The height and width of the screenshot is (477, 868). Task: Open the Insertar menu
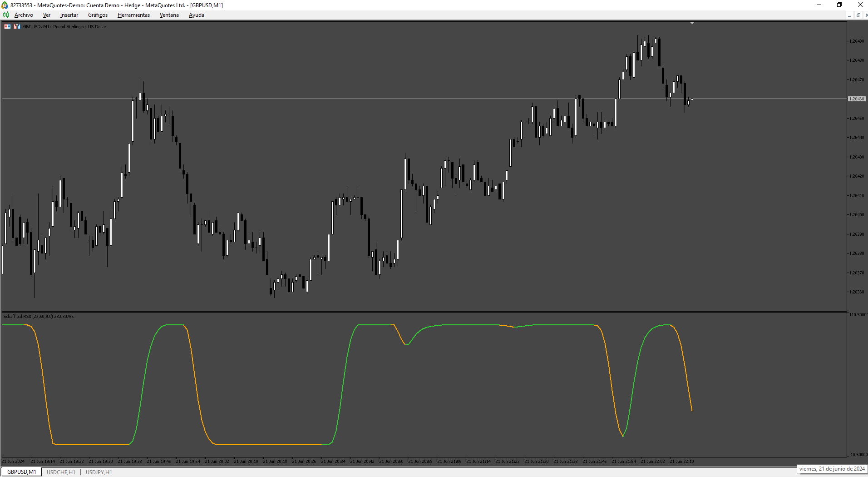point(69,15)
